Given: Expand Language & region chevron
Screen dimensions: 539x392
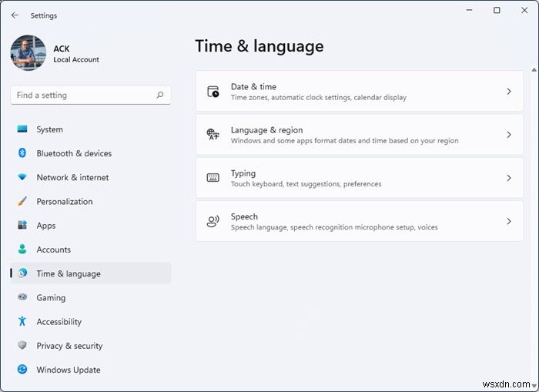Looking at the screenshot, I should coord(509,135).
